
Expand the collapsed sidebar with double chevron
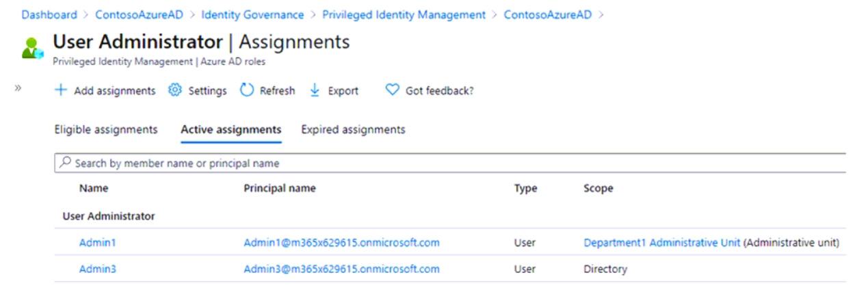click(x=18, y=89)
